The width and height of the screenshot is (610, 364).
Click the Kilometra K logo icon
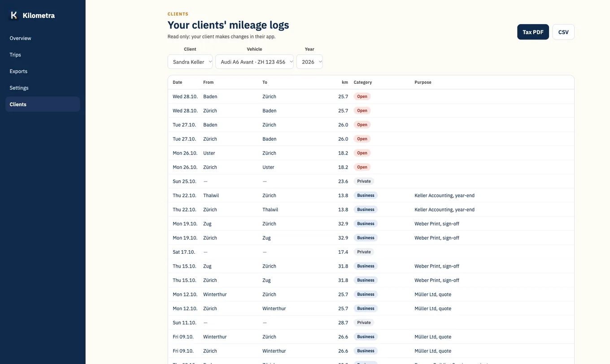click(x=14, y=15)
